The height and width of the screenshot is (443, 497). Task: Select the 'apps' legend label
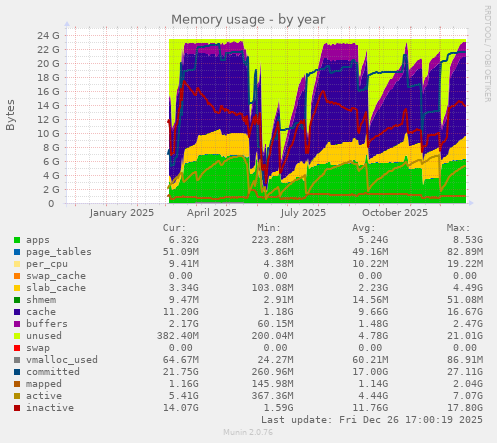pyautogui.click(x=38, y=240)
